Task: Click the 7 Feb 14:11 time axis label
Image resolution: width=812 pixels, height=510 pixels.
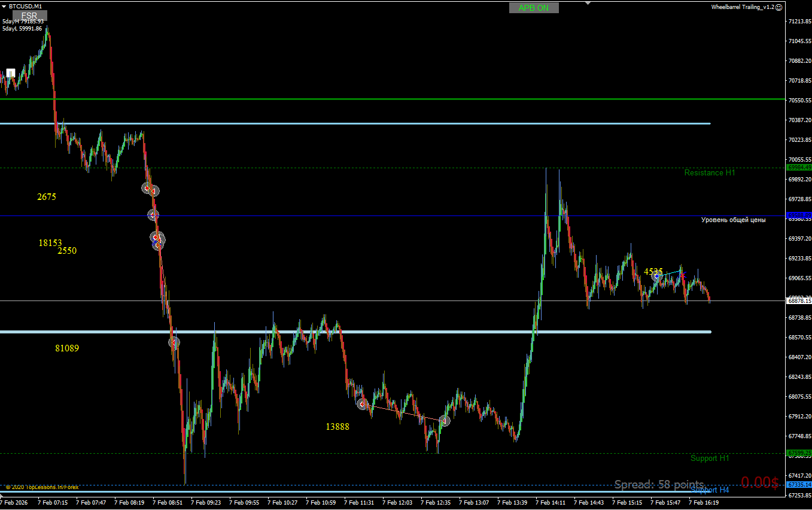Action: (x=550, y=503)
